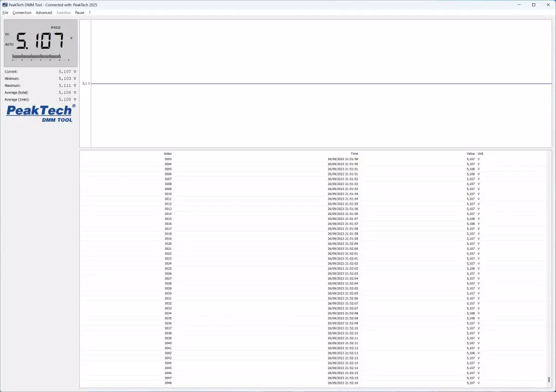Select table row with index 3048
556x392 pixels.
[x=314, y=383]
